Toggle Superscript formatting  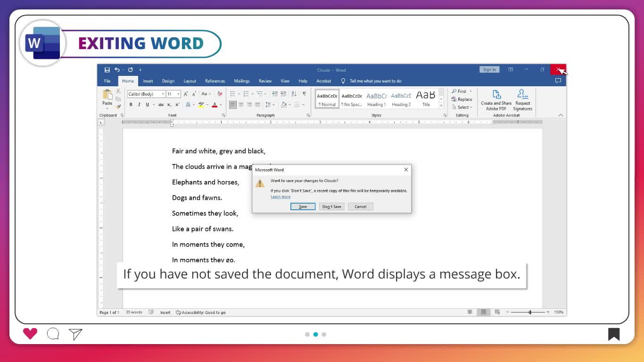177,105
